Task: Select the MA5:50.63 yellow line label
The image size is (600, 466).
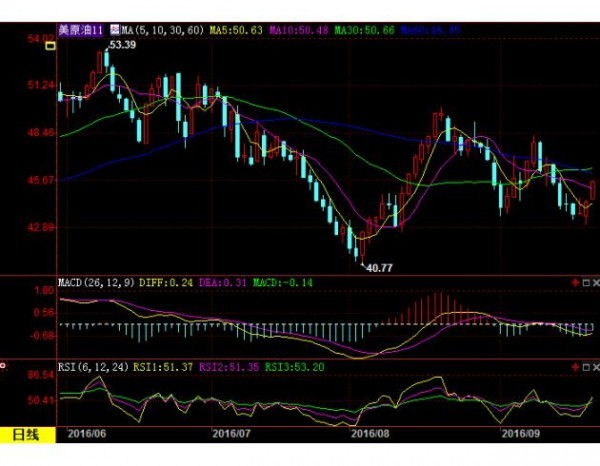Action: (234, 31)
